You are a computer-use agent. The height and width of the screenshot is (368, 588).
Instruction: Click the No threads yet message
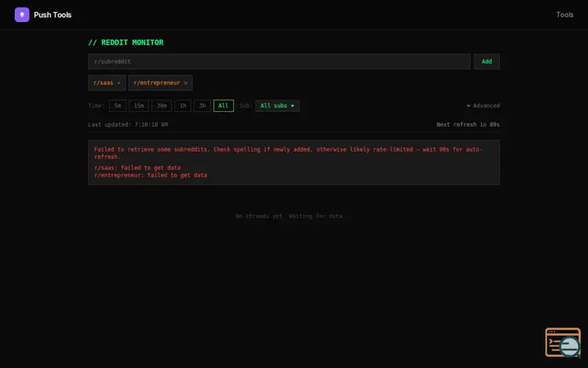[x=293, y=216]
